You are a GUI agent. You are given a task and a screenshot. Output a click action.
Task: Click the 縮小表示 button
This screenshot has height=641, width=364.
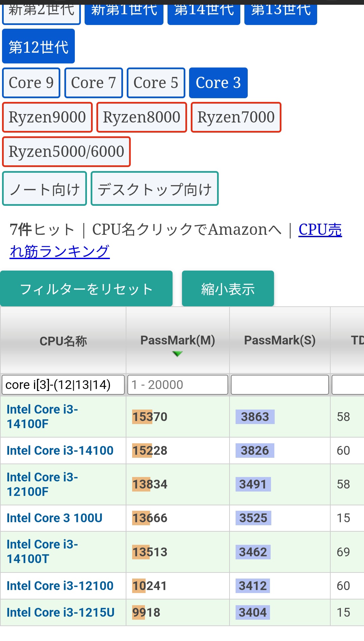228,289
